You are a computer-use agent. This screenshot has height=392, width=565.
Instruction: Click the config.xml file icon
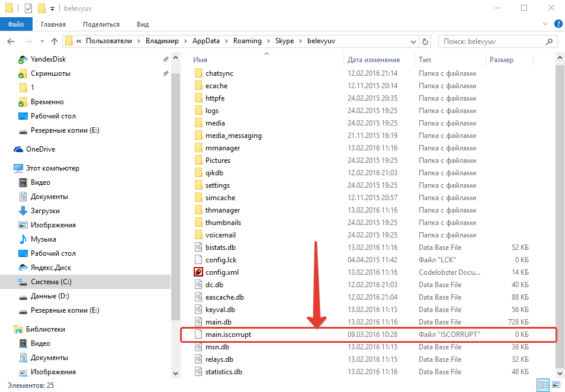click(198, 272)
